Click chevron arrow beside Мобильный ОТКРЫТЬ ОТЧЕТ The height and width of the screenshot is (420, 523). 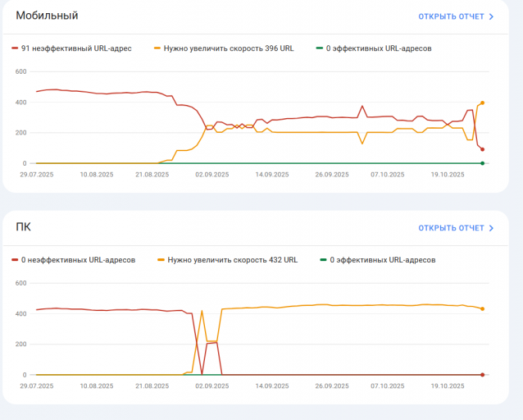(491, 16)
